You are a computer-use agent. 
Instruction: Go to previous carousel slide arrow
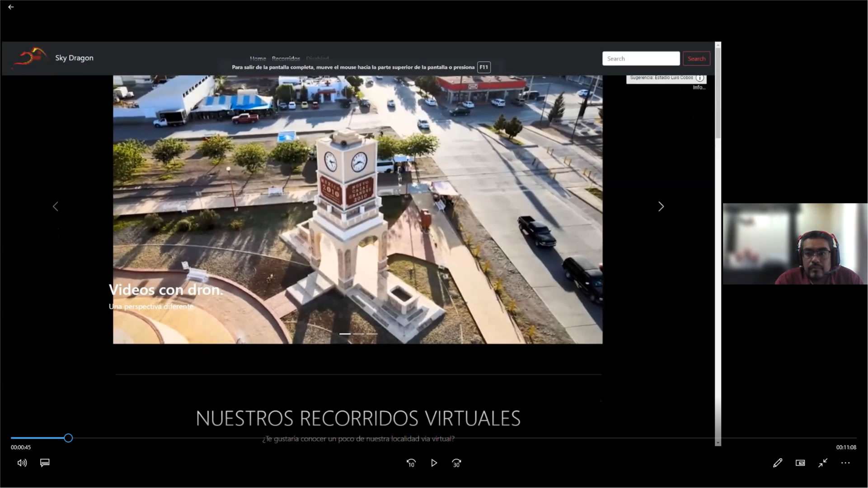[x=56, y=207]
